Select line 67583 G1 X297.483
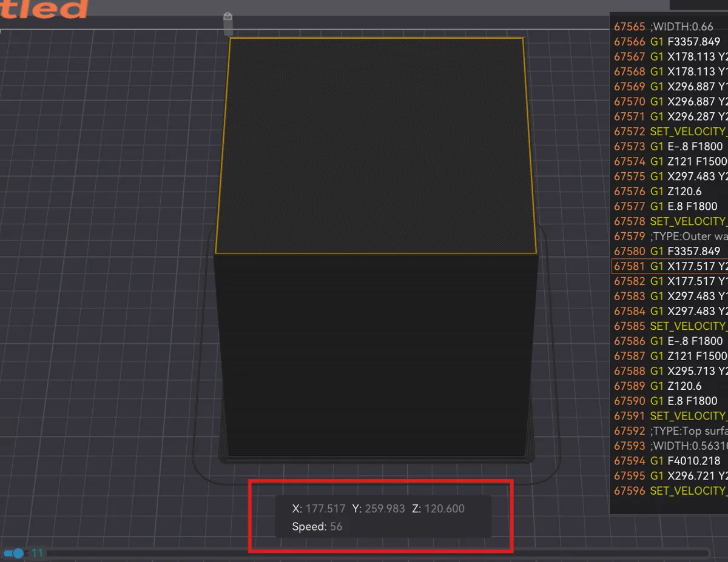 pos(670,296)
